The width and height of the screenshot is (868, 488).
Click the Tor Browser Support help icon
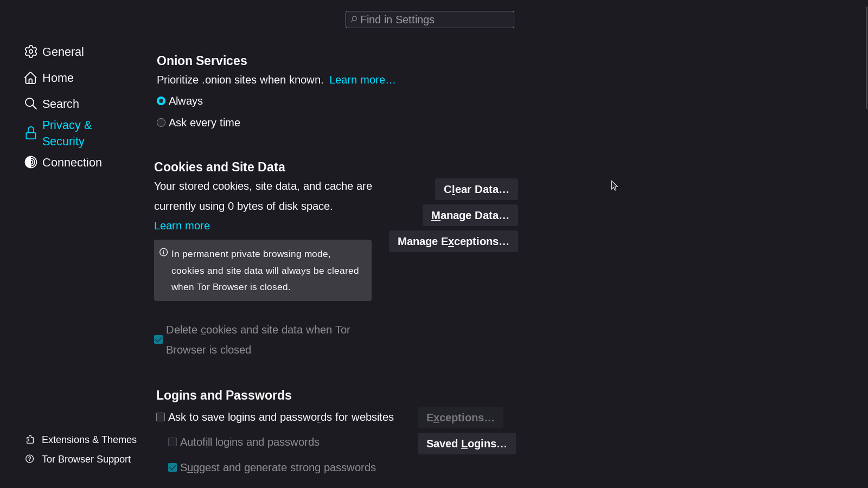(30, 459)
